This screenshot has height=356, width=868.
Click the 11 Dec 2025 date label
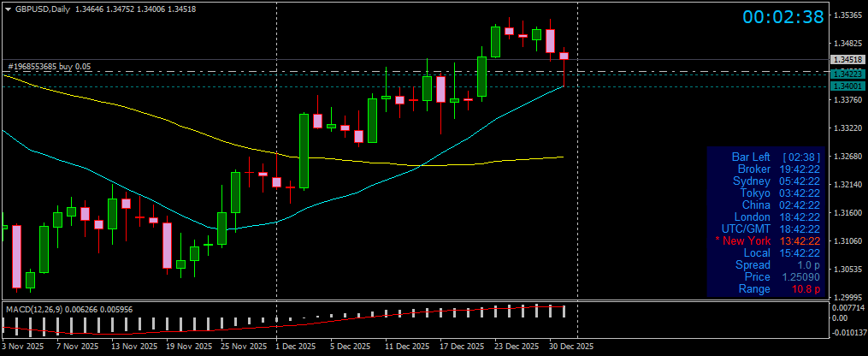pos(406,347)
